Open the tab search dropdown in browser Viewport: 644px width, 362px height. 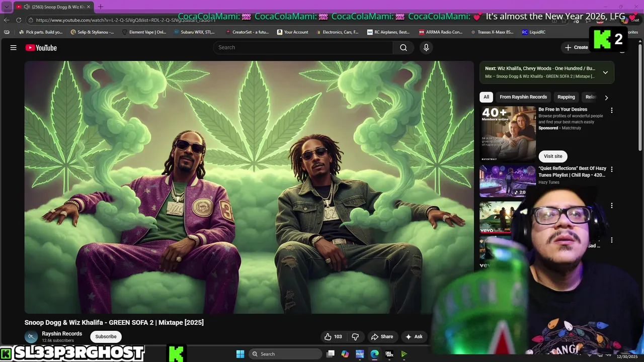click(7, 7)
